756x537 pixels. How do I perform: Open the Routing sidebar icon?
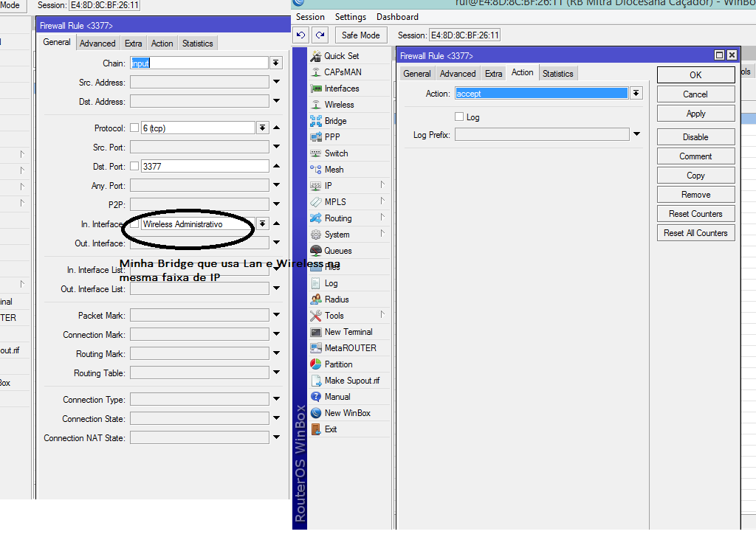click(x=316, y=218)
